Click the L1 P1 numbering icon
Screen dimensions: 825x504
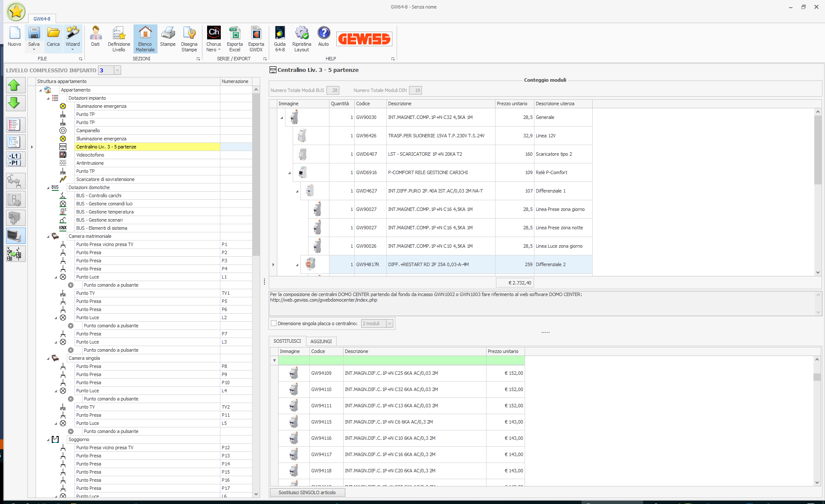[x=15, y=159]
